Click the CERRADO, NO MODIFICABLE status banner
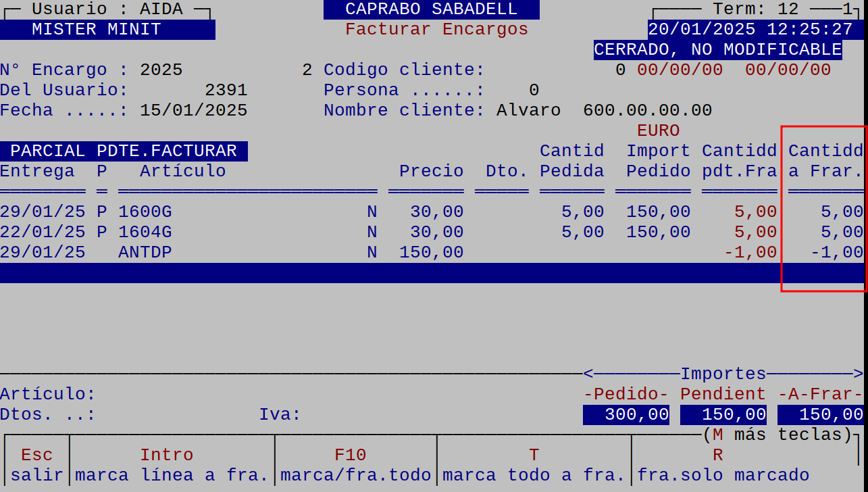This screenshot has width=868, height=492. coord(717,49)
